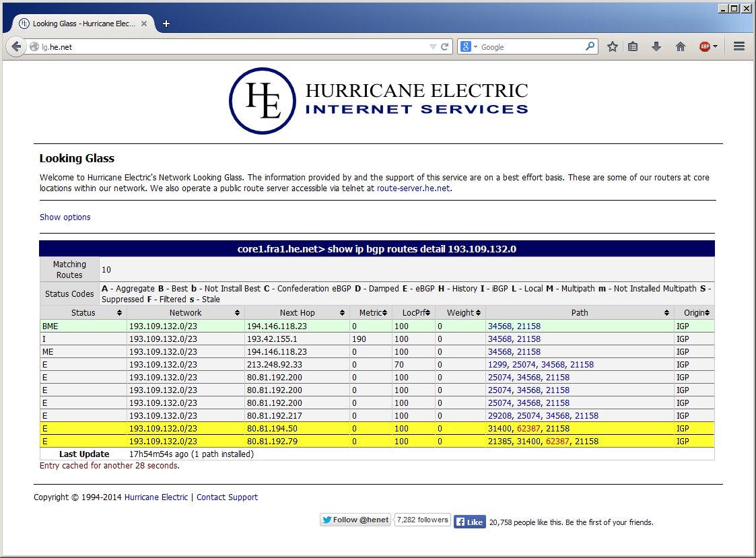Click the browser back arrow button
This screenshot has height=558, width=756.
point(16,46)
